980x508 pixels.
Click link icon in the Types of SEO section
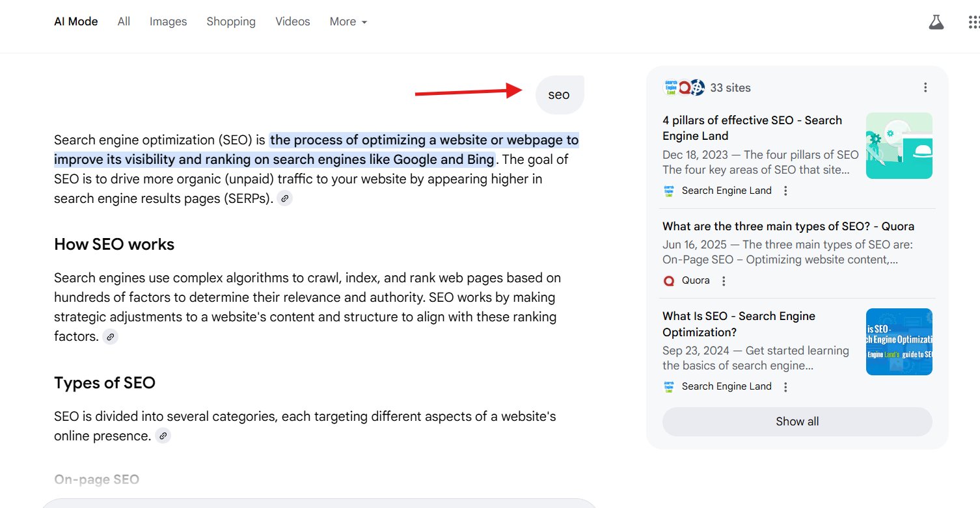pyautogui.click(x=163, y=435)
